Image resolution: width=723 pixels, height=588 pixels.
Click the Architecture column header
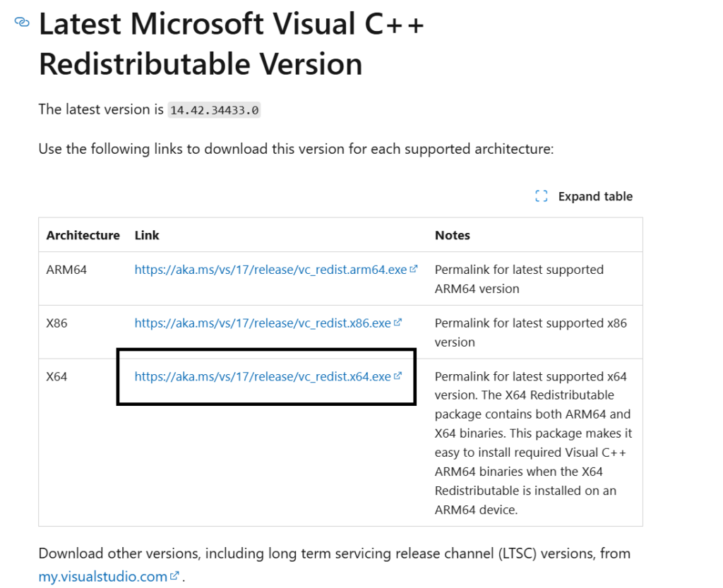point(83,236)
